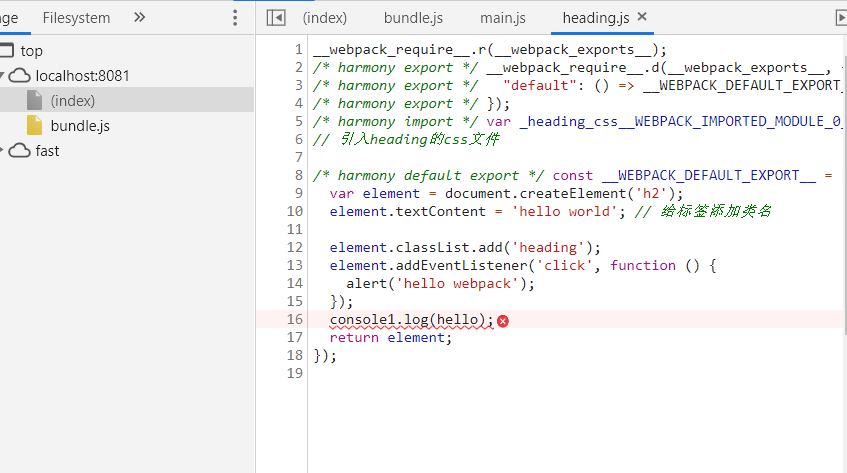Open bundle.js from the file tree
Viewport: 847px width, 473px height.
[x=80, y=126]
